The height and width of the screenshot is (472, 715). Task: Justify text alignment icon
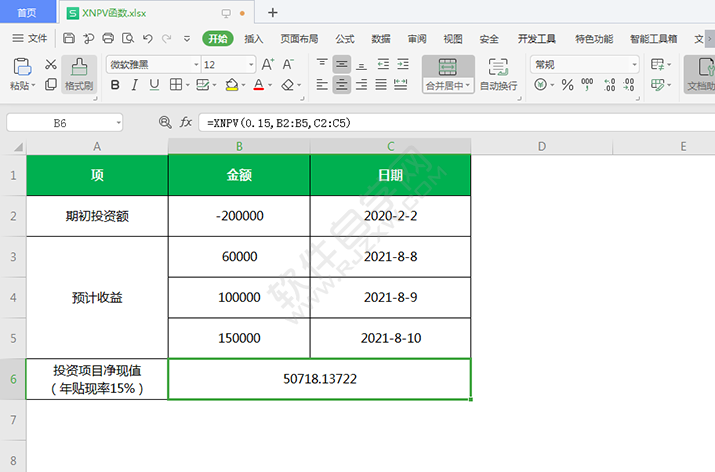381,85
